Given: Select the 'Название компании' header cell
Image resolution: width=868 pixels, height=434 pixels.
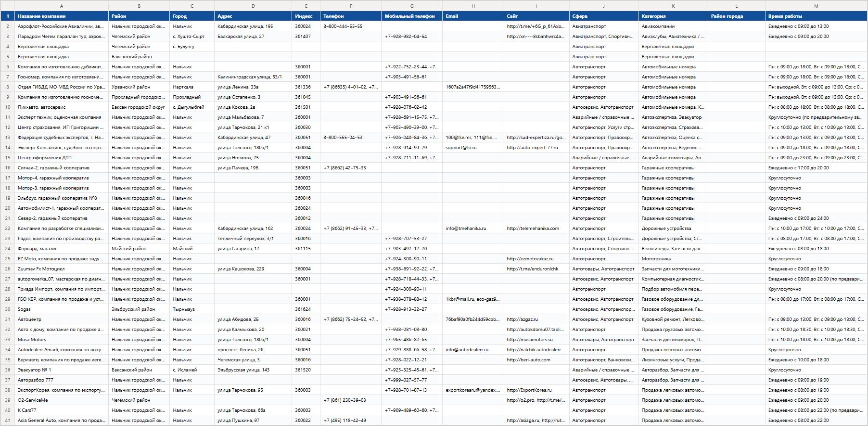Looking at the screenshot, I should tap(62, 16).
